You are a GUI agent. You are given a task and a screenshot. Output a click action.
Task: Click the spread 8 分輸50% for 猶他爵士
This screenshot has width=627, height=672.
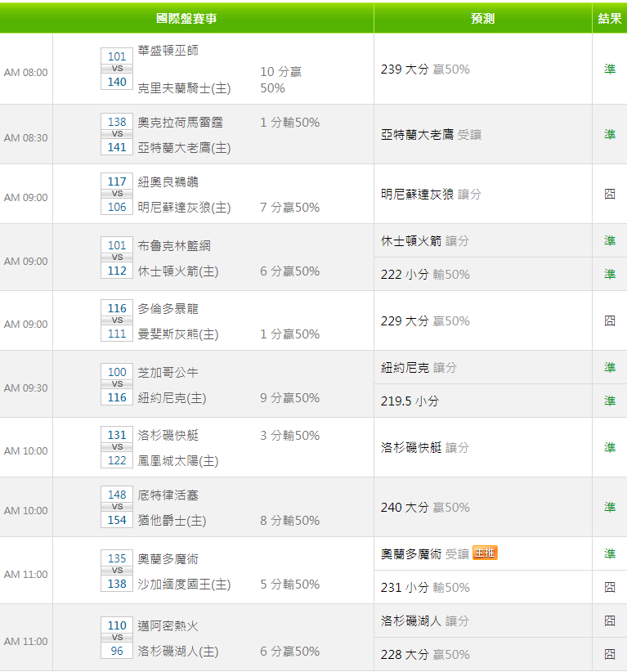289,521
